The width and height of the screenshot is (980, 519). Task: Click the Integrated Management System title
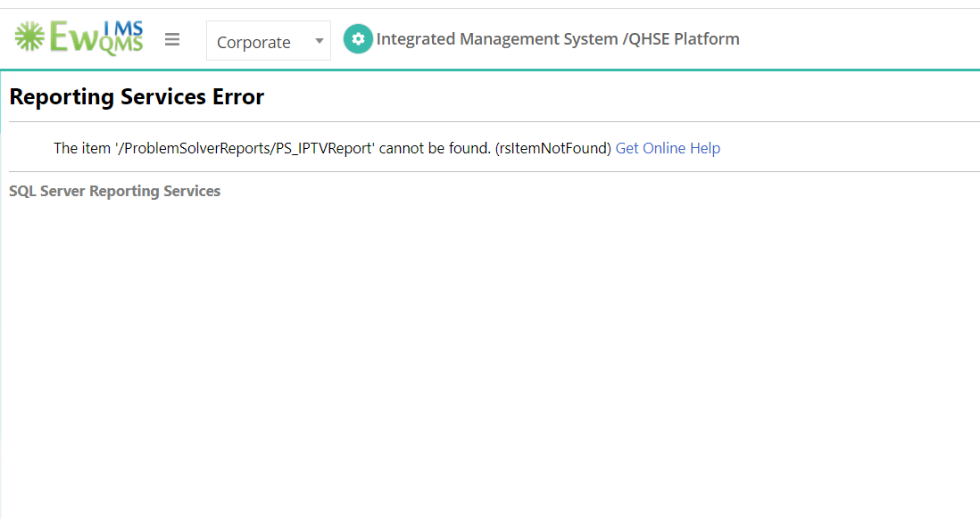point(497,38)
